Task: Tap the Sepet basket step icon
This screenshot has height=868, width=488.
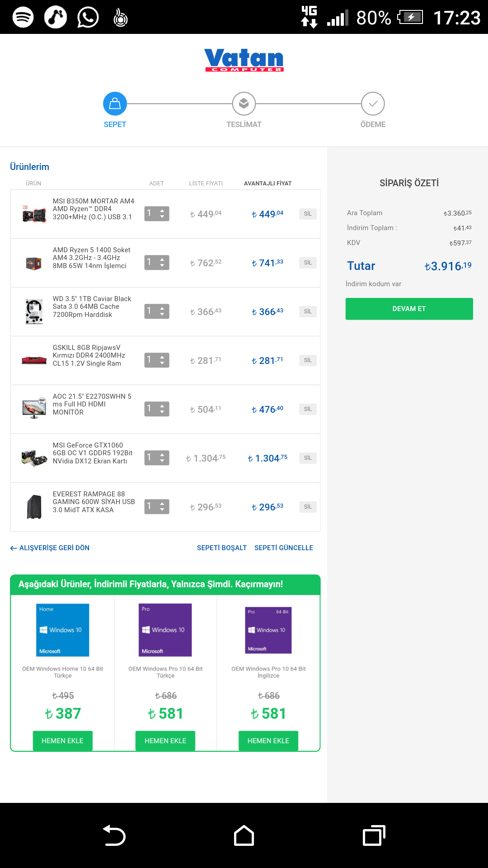Action: 115,104
